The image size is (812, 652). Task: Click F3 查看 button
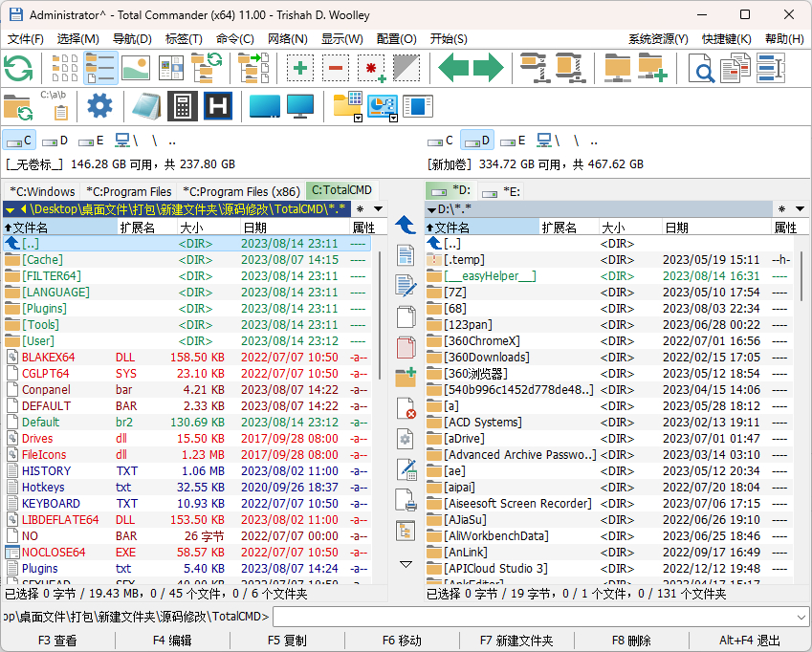click(57, 641)
